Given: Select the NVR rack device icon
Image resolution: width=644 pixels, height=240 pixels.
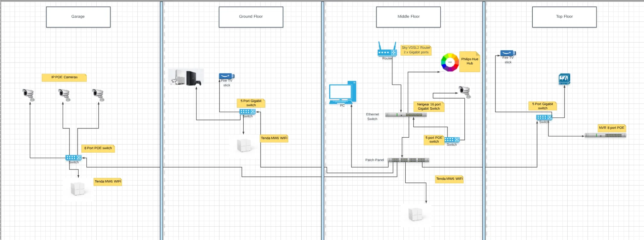Looking at the screenshot, I should [x=605, y=135].
